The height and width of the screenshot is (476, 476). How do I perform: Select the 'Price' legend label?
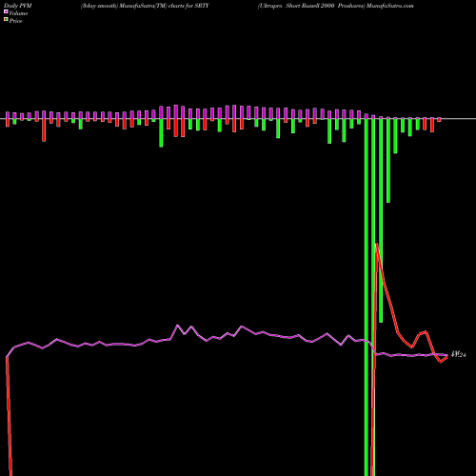(15, 21)
